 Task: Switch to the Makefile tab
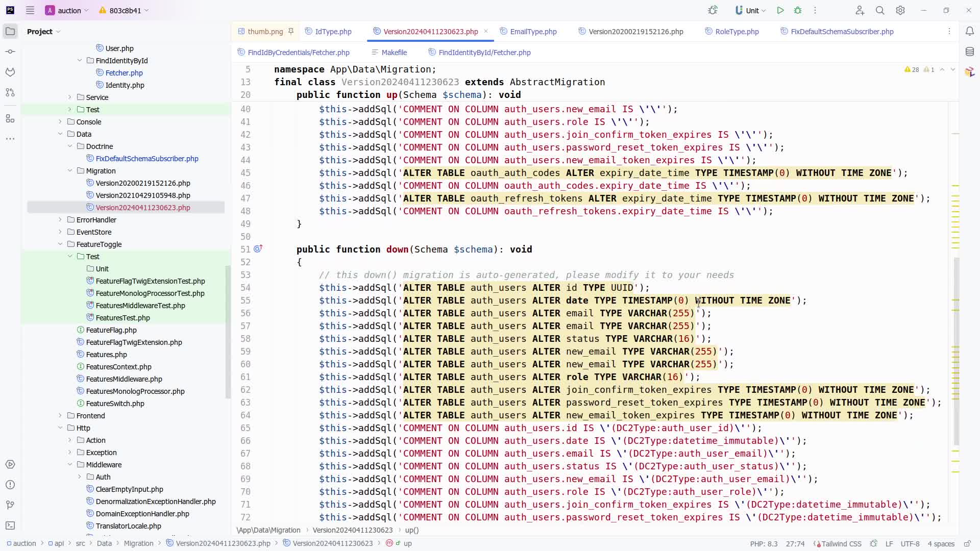tap(394, 53)
